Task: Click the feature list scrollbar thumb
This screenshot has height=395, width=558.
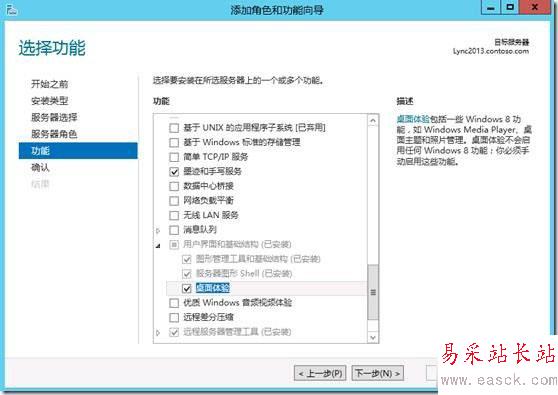Action: 373,292
